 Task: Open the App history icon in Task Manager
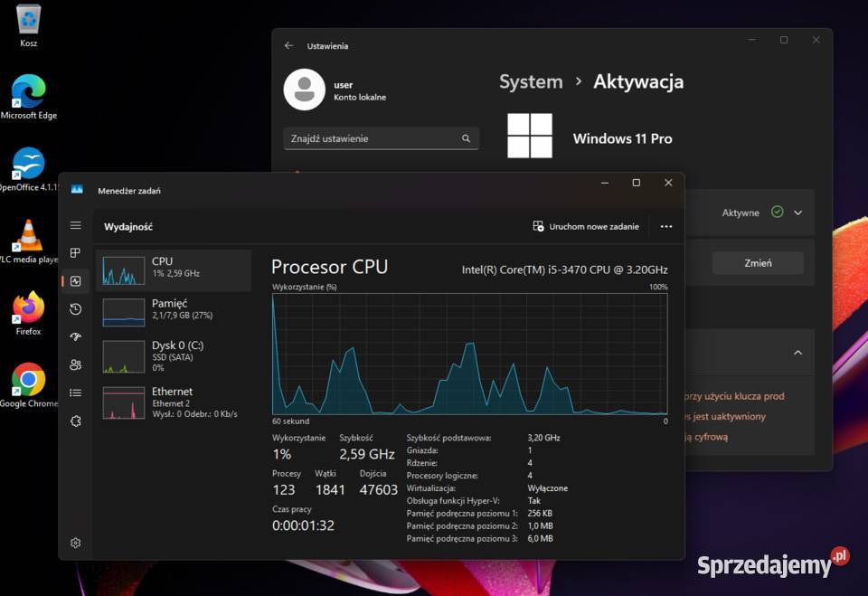(76, 309)
